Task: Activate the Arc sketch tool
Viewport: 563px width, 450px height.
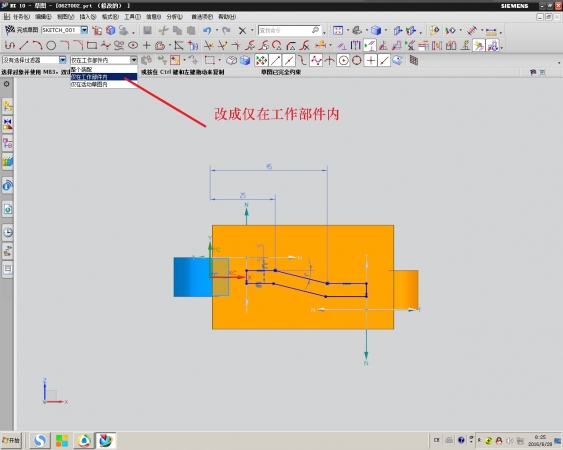Action: pos(37,45)
